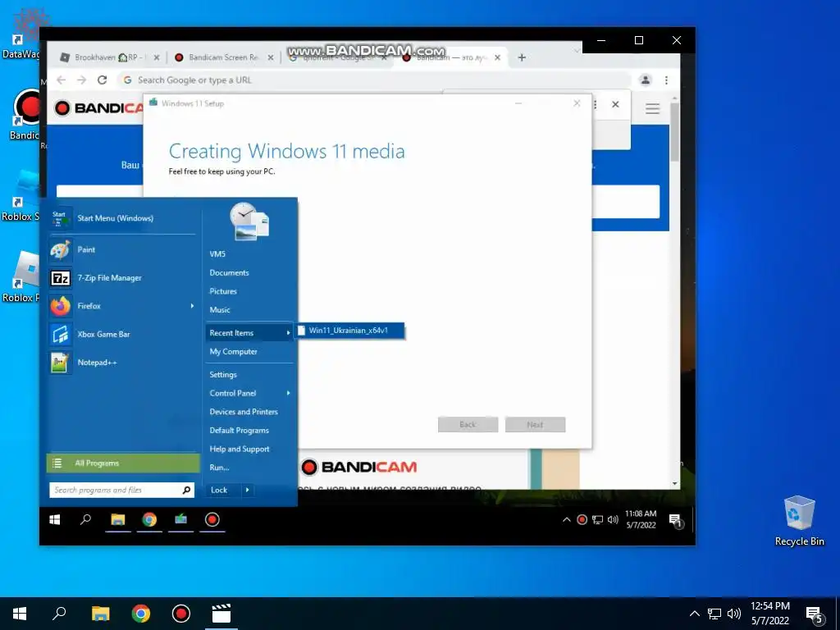840x630 pixels.
Task: Open Win11_Ukrainian_x64v1 recent item
Action: pyautogui.click(x=350, y=331)
